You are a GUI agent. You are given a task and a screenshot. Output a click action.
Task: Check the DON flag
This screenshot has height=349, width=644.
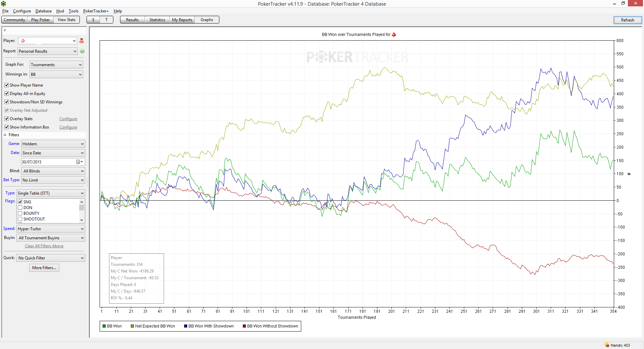tap(20, 208)
